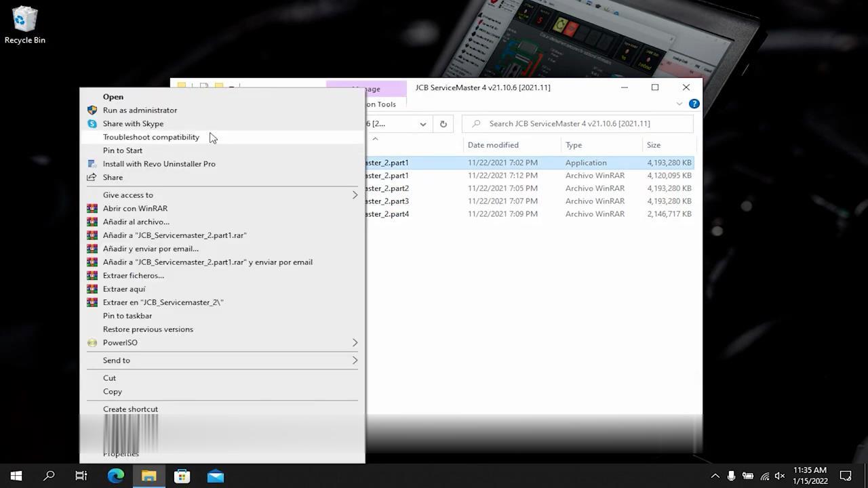Select Cut in context menu
The width and height of the screenshot is (868, 488).
[x=109, y=378]
